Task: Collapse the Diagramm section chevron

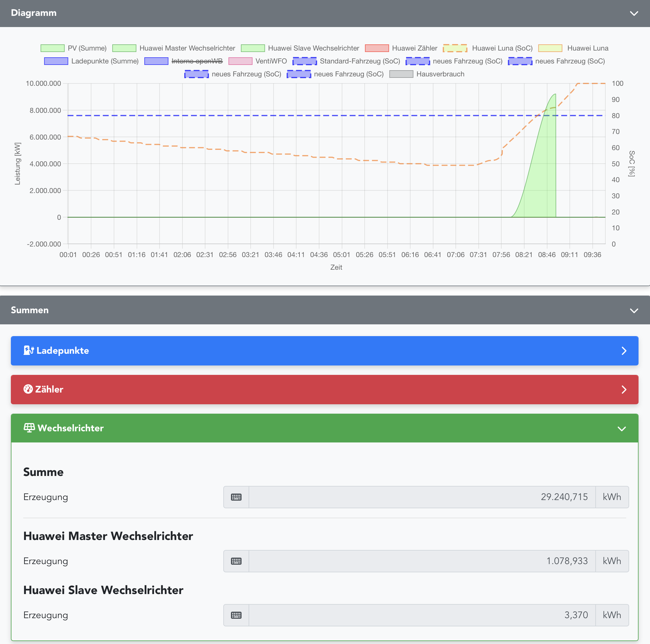Action: point(634,14)
